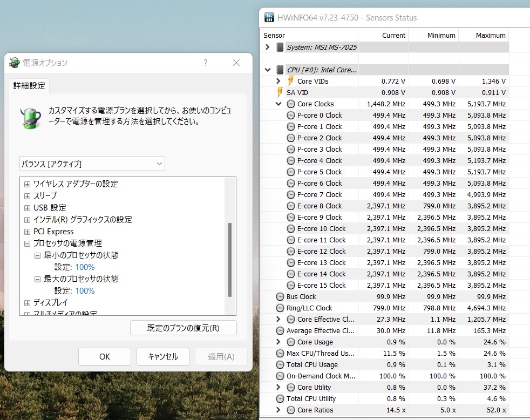
Task: Expand the Core Effective Clocks row
Action: click(x=278, y=319)
